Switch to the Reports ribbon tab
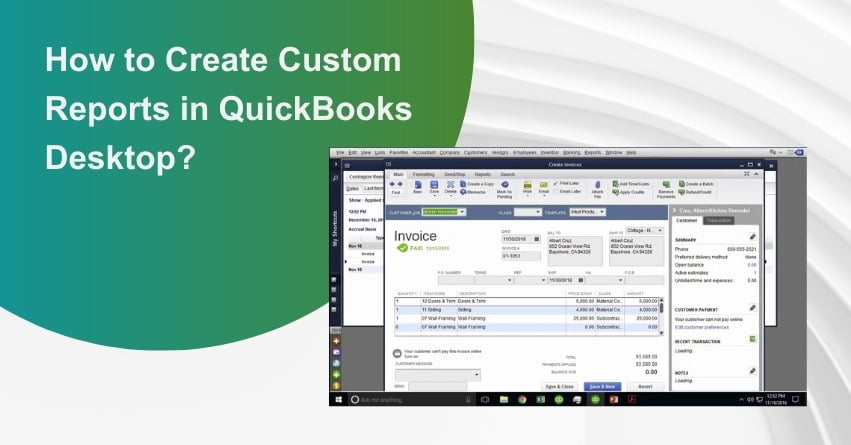The height and width of the screenshot is (445, 851). point(482,174)
